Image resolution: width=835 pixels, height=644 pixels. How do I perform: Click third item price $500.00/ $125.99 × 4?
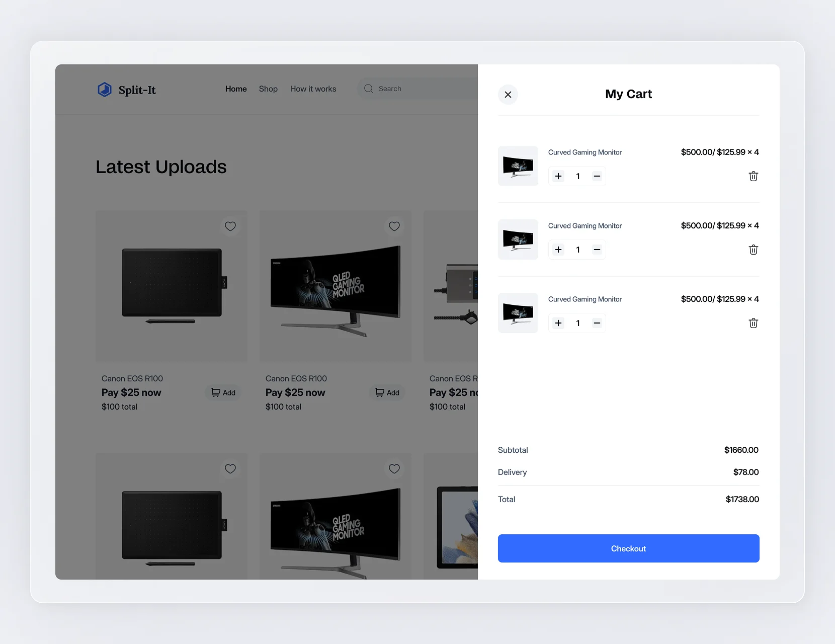tap(720, 299)
